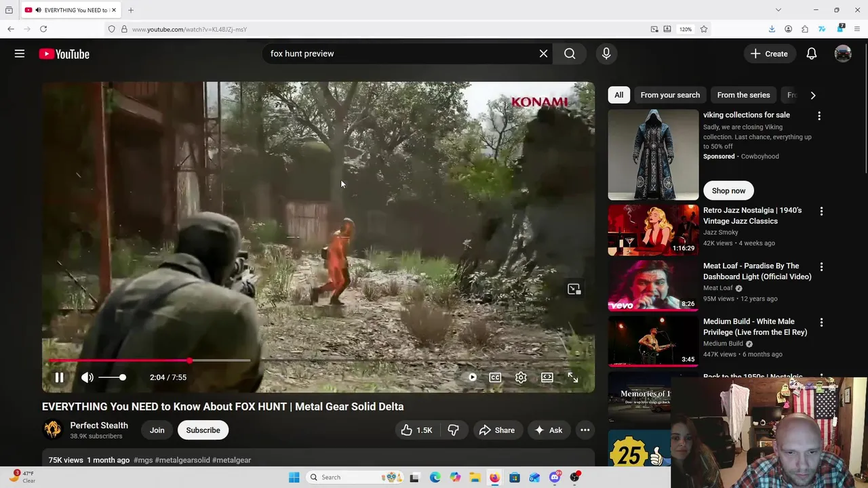Open the browser downloads panel
Screen dimensions: 868x488
[x=772, y=29]
